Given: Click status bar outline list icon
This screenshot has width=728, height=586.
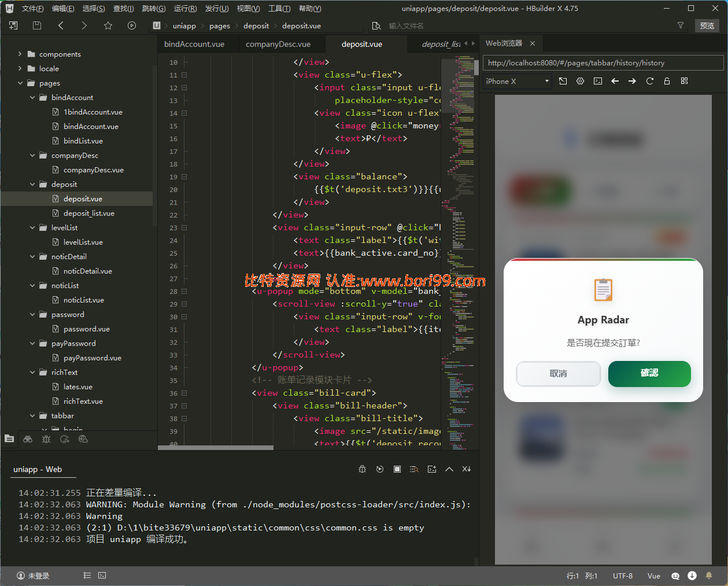Looking at the screenshot, I should 87,576.
